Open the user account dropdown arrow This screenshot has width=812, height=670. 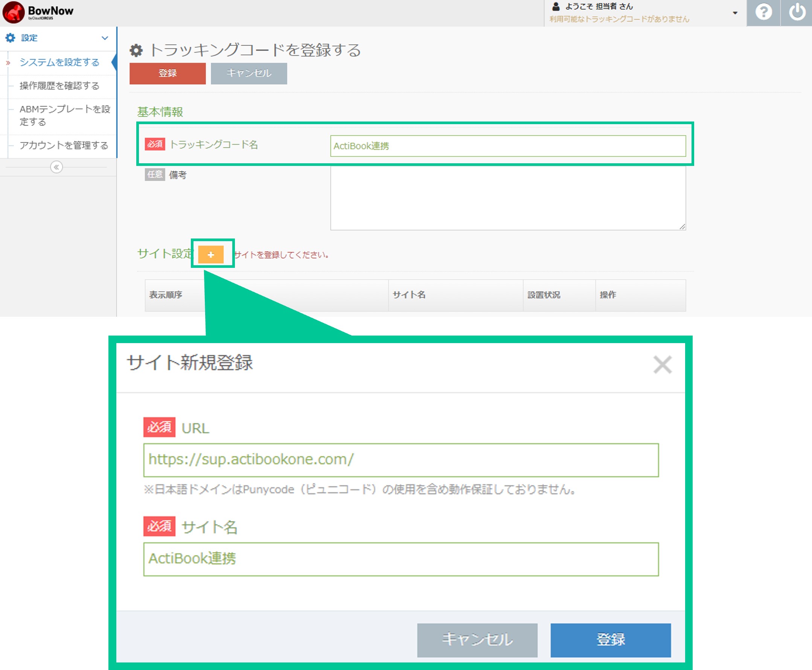[735, 13]
